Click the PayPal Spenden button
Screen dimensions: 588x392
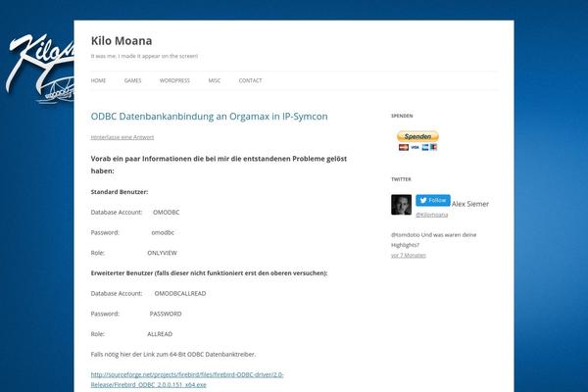point(417,136)
